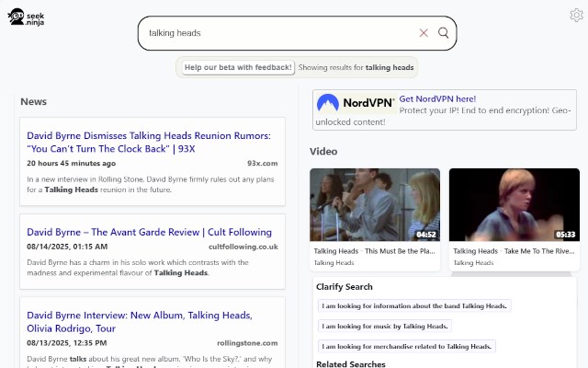This screenshot has width=588, height=368.
Task: Click the 05:33 duration badge
Action: [566, 235]
